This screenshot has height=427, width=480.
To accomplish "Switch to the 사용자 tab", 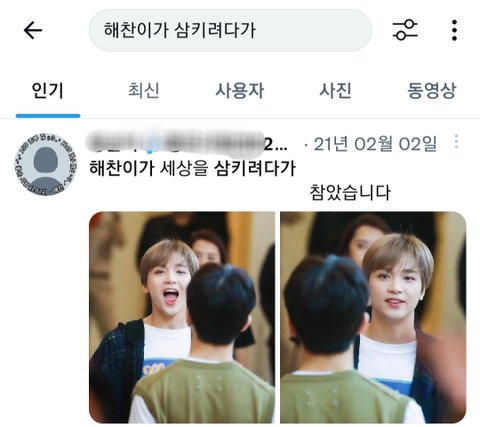I will tap(240, 91).
